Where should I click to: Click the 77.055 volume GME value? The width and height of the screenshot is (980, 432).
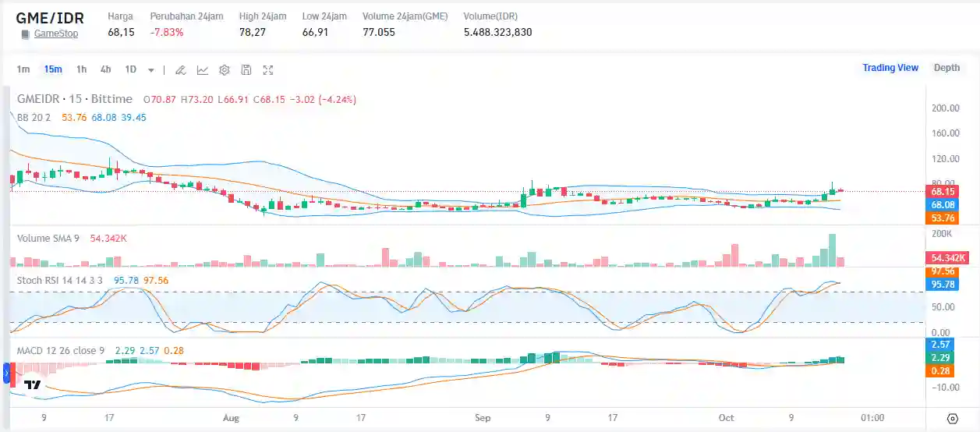click(x=379, y=33)
